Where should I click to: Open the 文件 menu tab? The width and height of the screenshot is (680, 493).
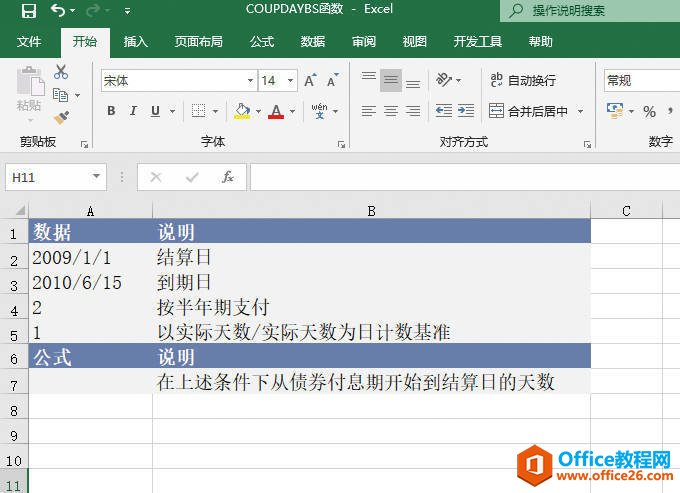pyautogui.click(x=29, y=42)
